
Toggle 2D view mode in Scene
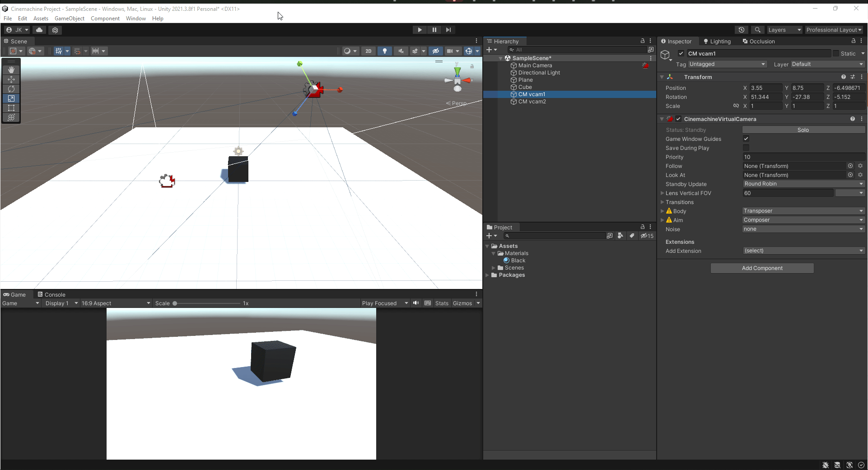pyautogui.click(x=369, y=51)
